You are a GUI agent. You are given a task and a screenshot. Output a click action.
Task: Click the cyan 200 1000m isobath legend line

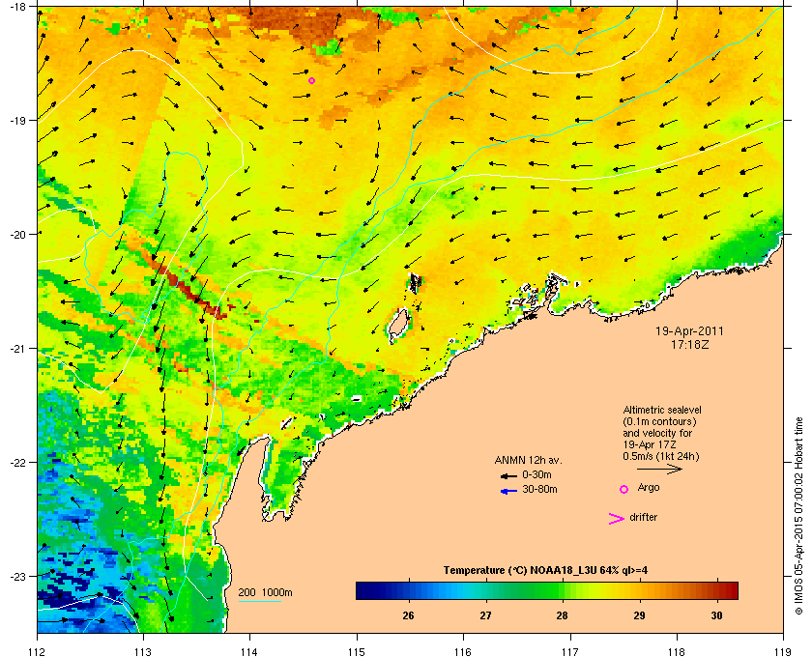coord(259,602)
